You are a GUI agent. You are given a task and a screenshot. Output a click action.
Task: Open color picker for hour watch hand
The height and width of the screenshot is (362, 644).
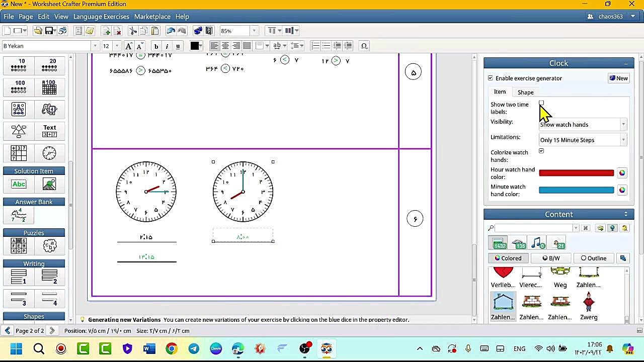622,173
